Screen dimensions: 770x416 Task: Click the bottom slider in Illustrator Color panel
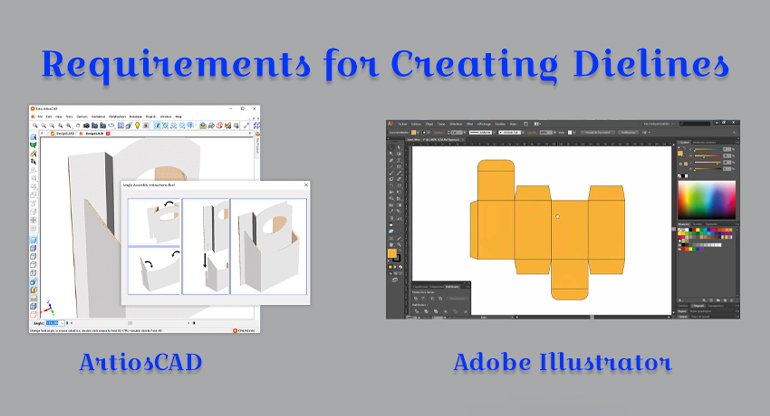coord(707,169)
